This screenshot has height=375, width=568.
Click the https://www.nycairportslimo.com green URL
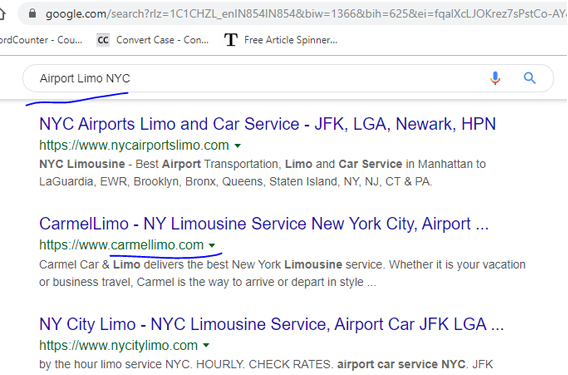click(x=134, y=145)
